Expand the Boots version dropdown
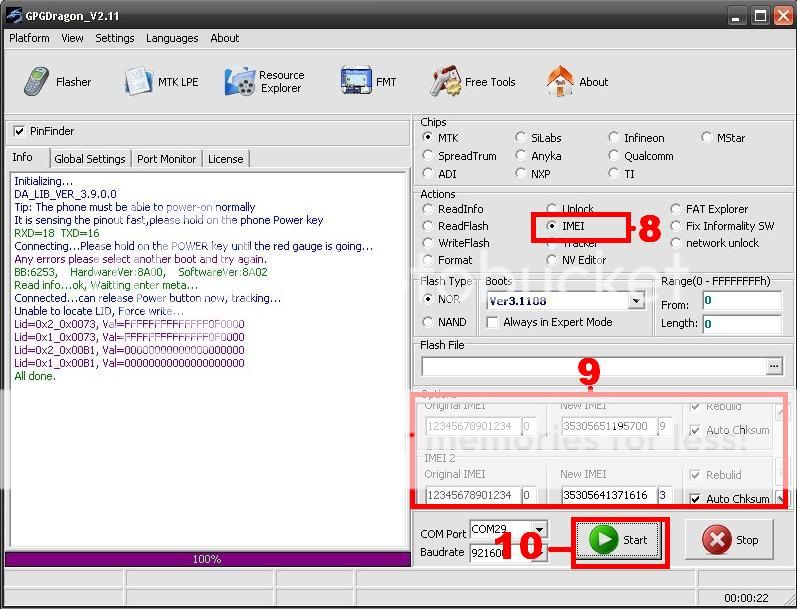This screenshot has width=797, height=609. click(x=636, y=301)
